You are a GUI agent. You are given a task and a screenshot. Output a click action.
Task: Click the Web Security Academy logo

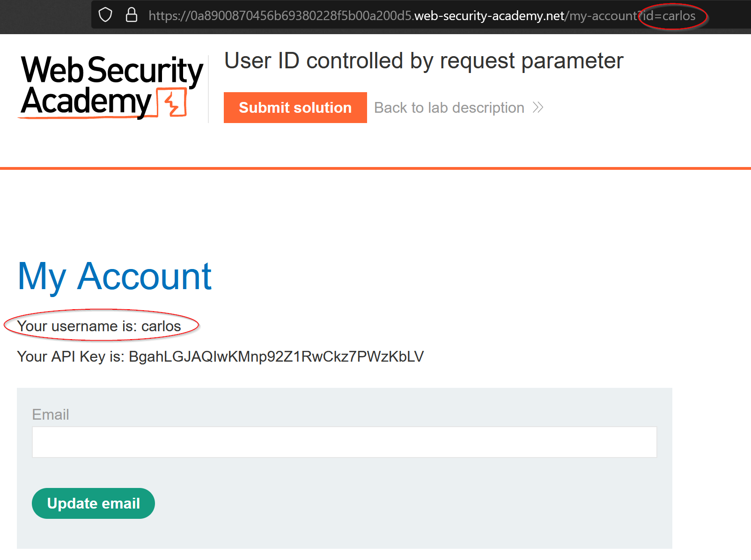(x=111, y=86)
